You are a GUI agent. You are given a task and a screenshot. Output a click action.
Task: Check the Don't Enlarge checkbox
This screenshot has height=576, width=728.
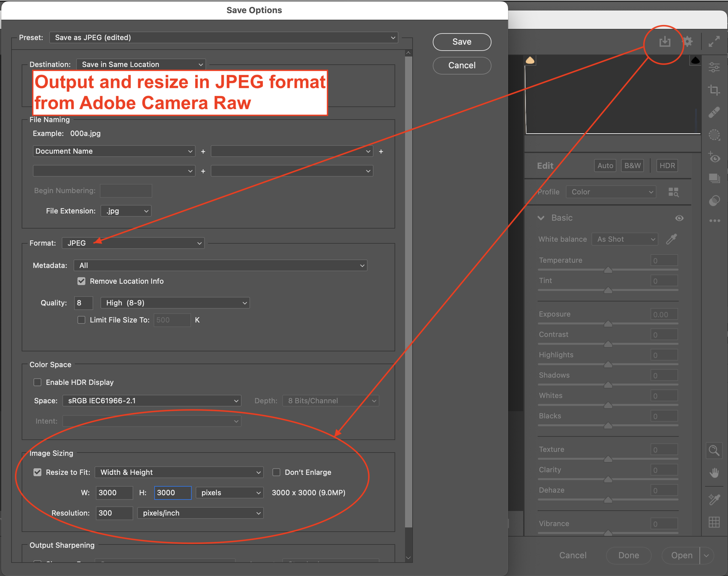(276, 472)
